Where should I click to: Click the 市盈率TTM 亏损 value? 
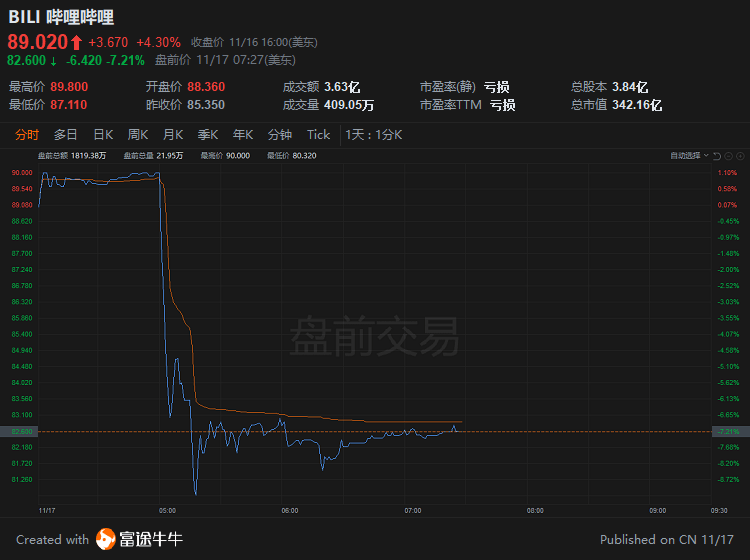(502, 105)
